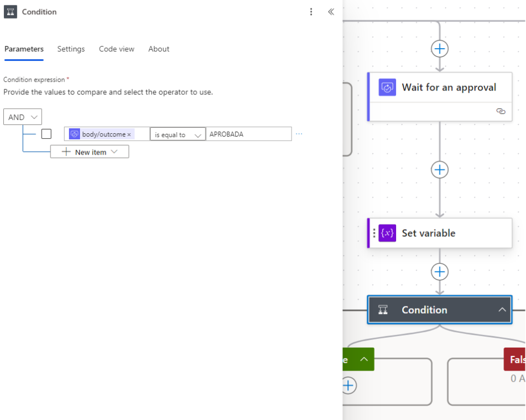The image size is (526, 420).
Task: Collapse the Condition panel with double-chevron icon
Action: point(331,12)
